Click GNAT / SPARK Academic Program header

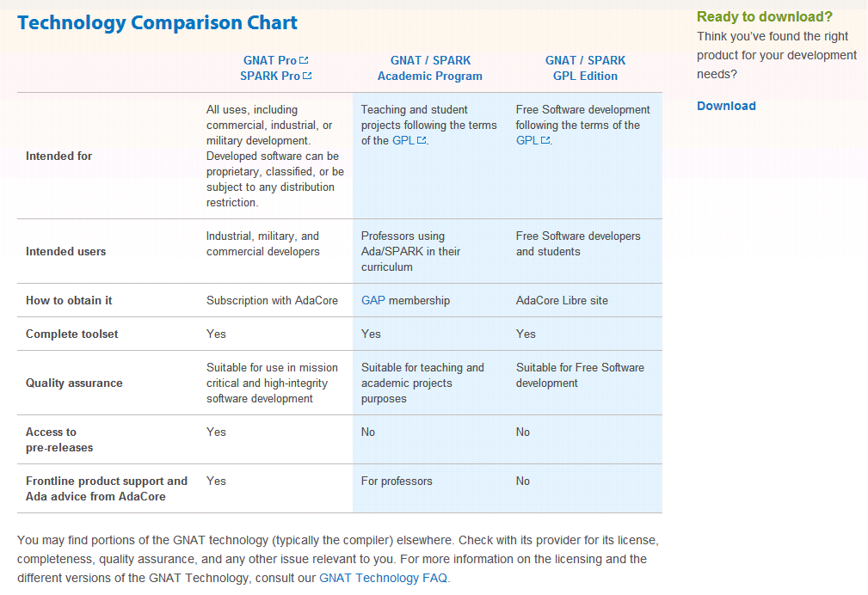430,68
